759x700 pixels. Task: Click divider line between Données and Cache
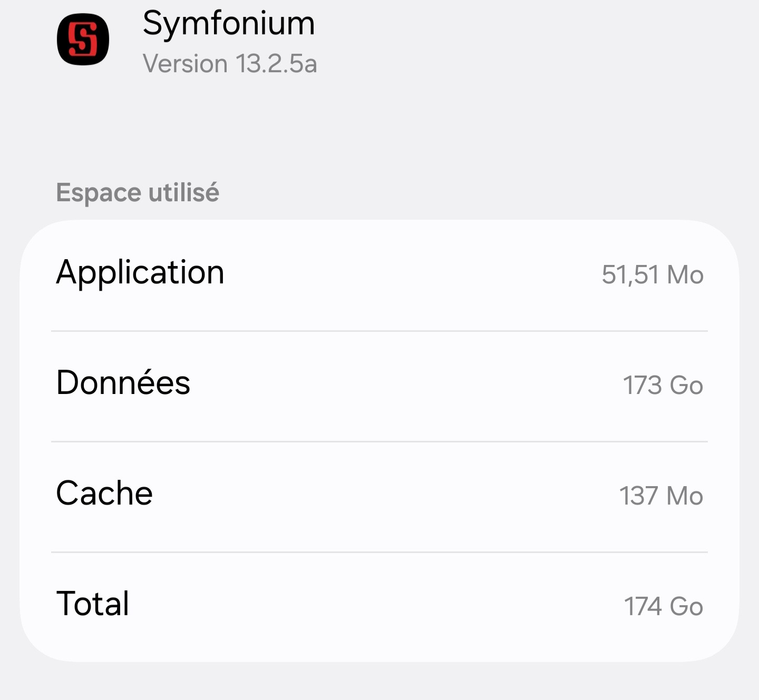379,441
